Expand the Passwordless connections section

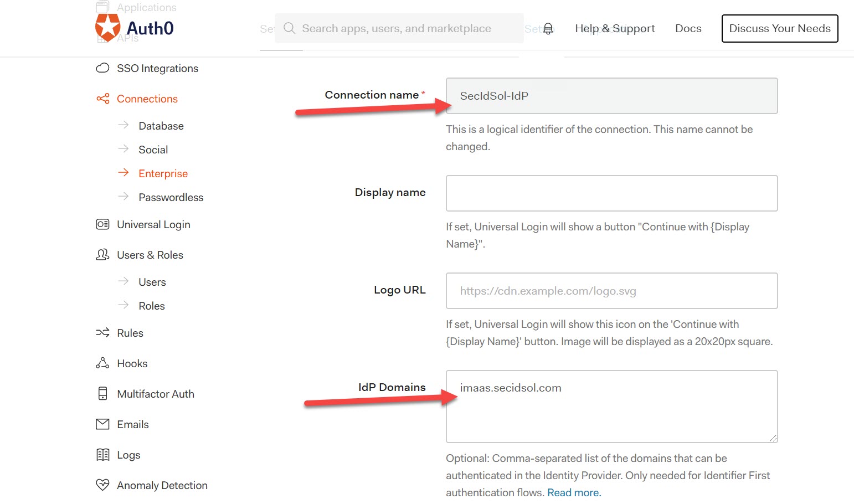[x=171, y=197]
